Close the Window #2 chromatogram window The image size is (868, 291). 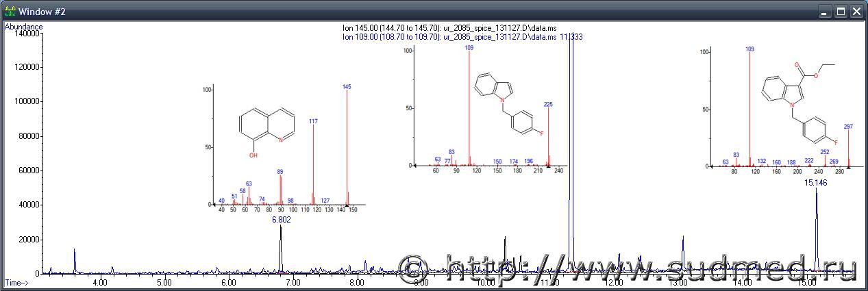(x=854, y=12)
